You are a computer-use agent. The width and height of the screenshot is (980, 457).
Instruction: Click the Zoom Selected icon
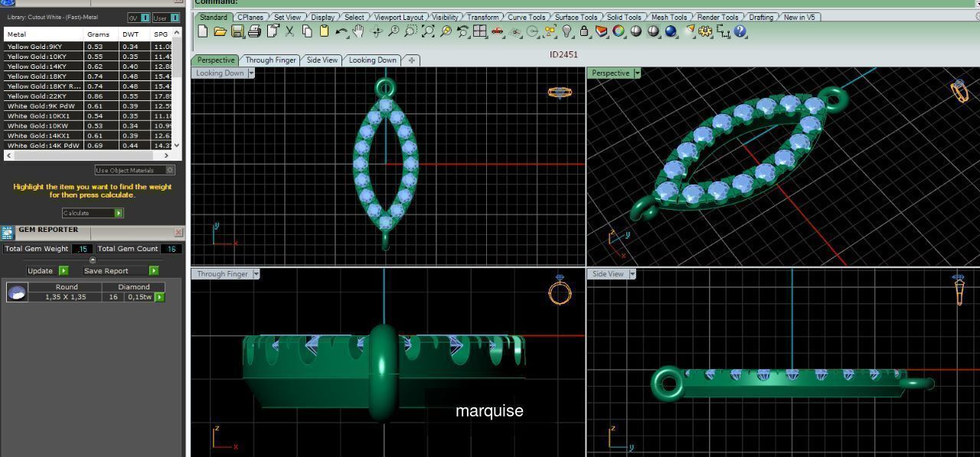click(x=445, y=31)
